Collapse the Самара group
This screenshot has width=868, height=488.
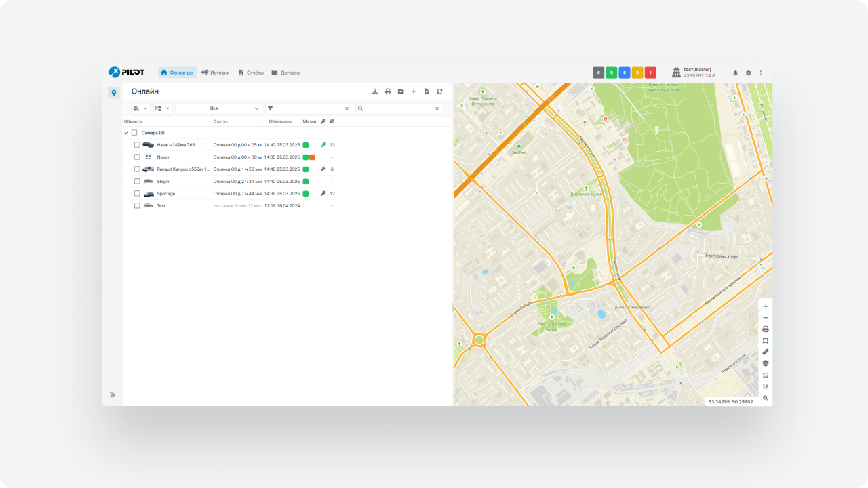click(127, 133)
